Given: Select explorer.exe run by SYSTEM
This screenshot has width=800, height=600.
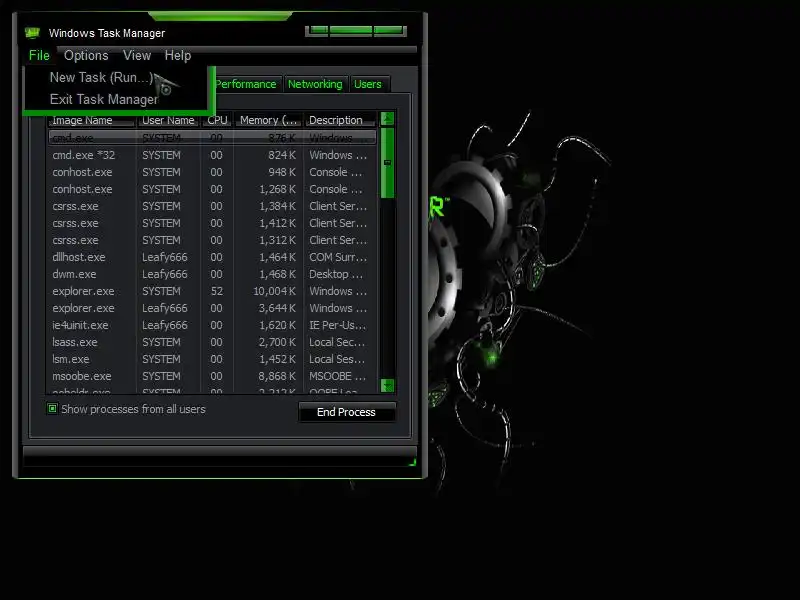Looking at the screenshot, I should (x=213, y=291).
